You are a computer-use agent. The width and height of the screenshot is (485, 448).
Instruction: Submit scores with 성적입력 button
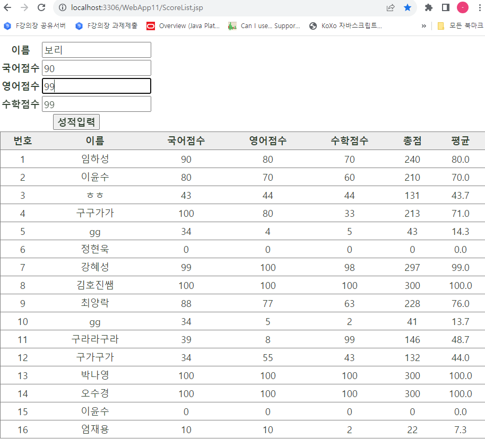(x=76, y=122)
